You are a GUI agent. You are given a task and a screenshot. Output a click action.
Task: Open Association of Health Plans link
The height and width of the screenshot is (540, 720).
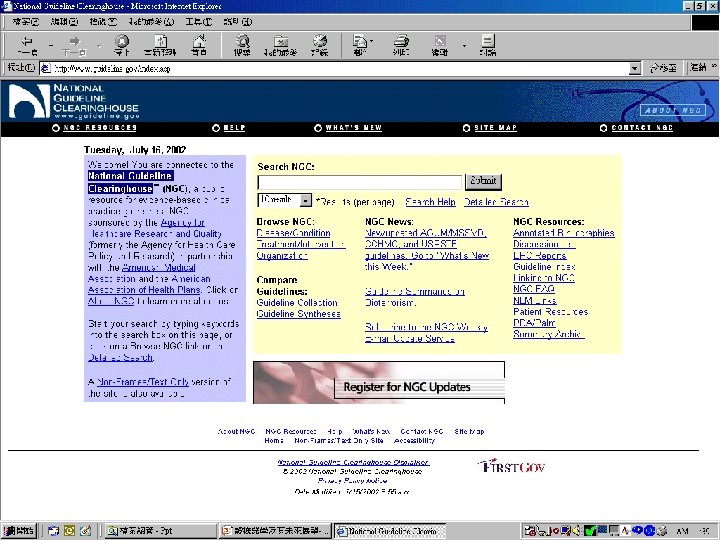144,290
